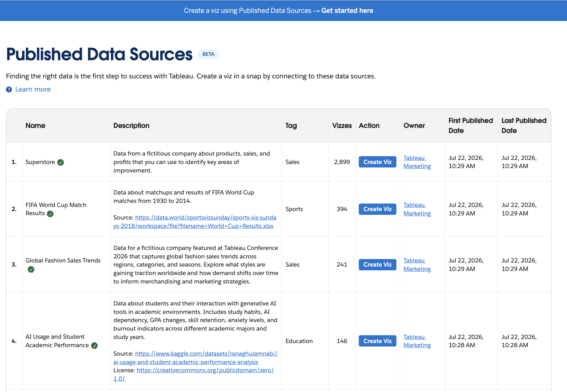The height and width of the screenshot is (392, 567).
Task: Click verified badge beside AI Usage Academic Performance
Action: 94,345
